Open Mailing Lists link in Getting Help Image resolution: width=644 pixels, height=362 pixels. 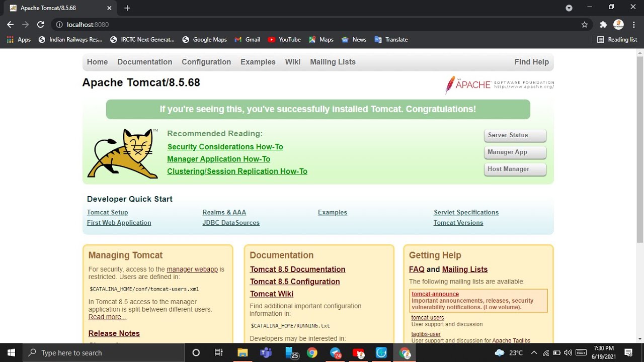pyautogui.click(x=465, y=269)
